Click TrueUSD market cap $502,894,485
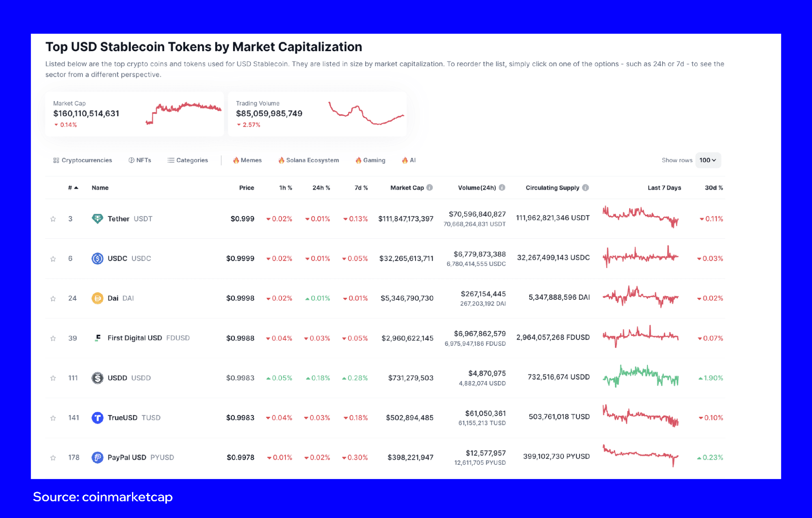This screenshot has width=812, height=518. pyautogui.click(x=410, y=418)
